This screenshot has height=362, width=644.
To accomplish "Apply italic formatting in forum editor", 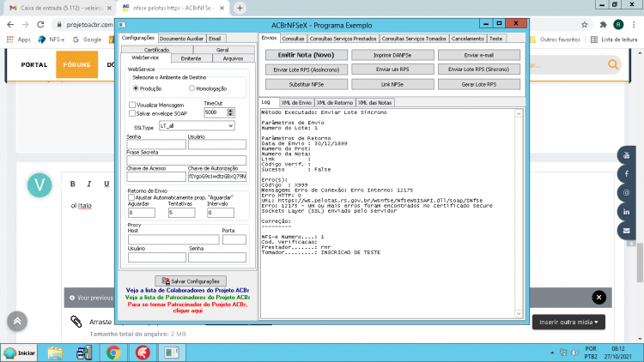I will (x=89, y=184).
